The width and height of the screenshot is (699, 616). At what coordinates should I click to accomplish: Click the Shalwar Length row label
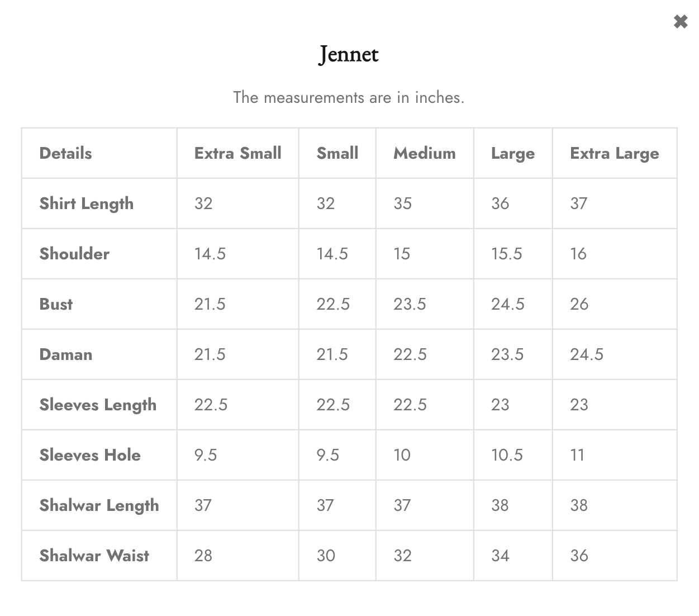99,506
